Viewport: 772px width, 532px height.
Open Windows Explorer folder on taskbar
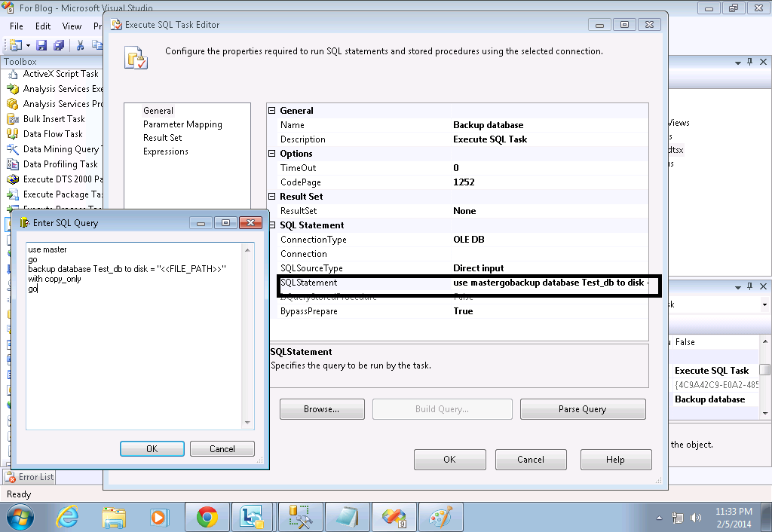(x=114, y=518)
